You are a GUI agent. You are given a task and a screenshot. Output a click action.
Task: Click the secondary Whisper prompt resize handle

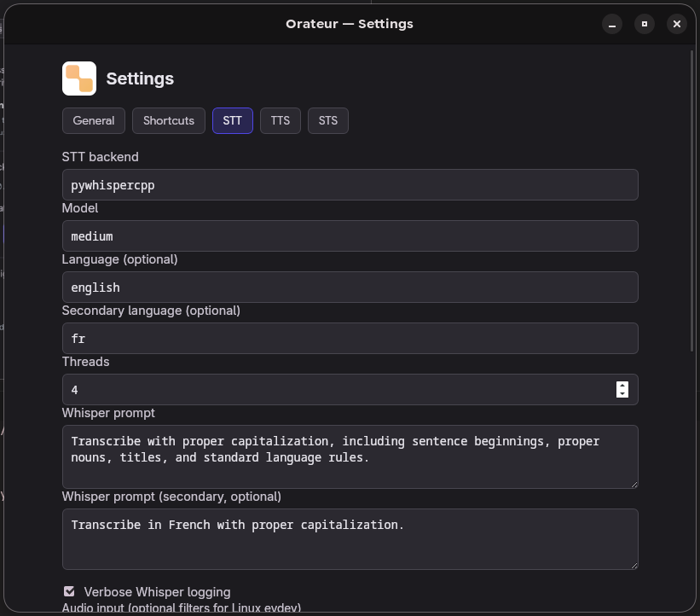click(633, 564)
